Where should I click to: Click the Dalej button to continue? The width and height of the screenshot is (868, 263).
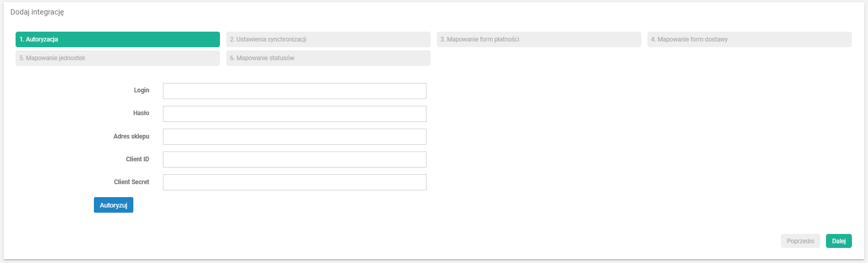[838, 241]
